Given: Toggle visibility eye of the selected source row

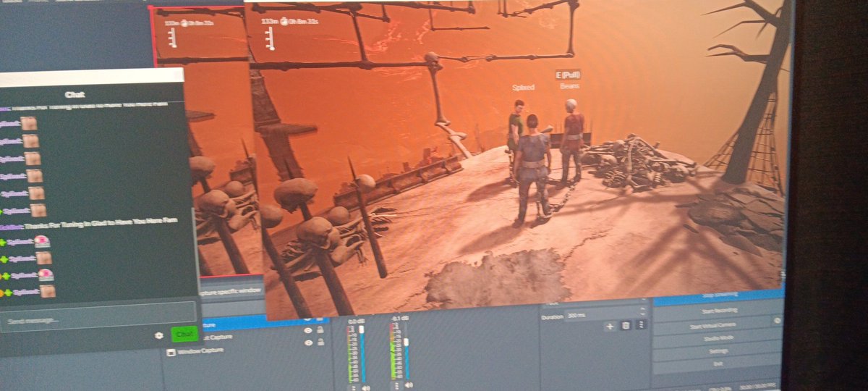Looking at the screenshot, I should coord(308,319).
